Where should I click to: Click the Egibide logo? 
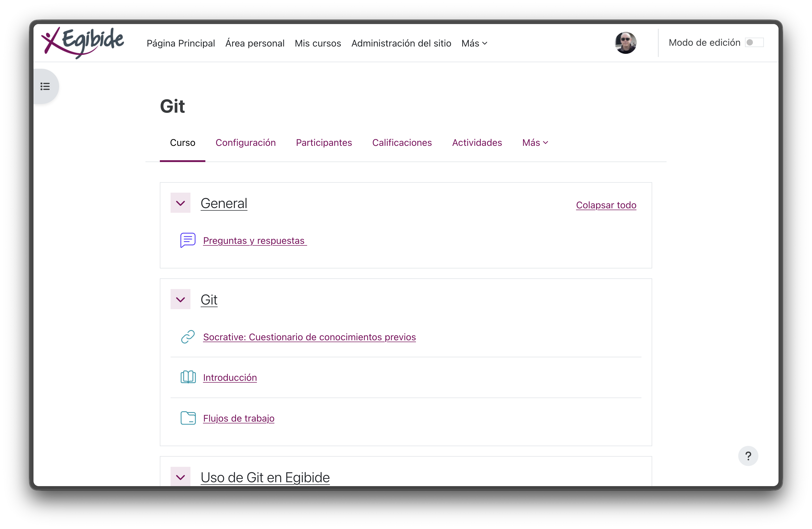pyautogui.click(x=82, y=43)
